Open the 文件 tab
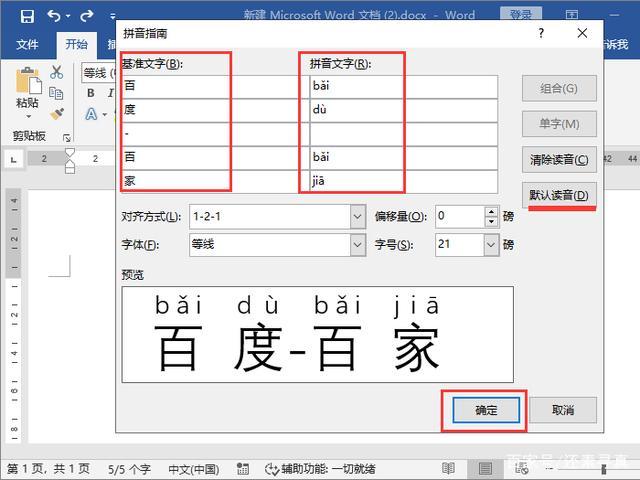 click(27, 44)
